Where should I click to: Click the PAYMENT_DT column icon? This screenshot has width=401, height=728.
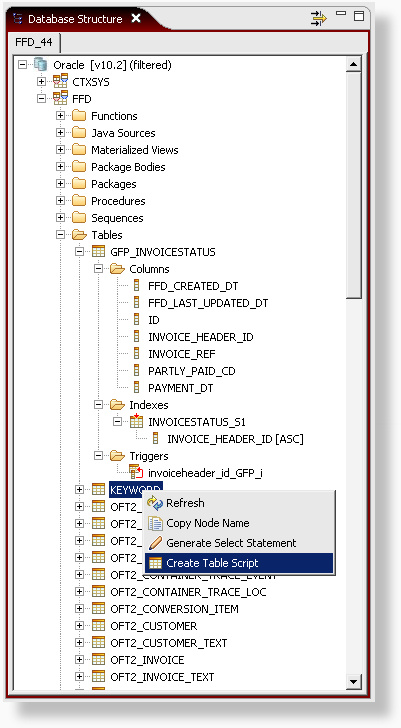(x=136, y=388)
